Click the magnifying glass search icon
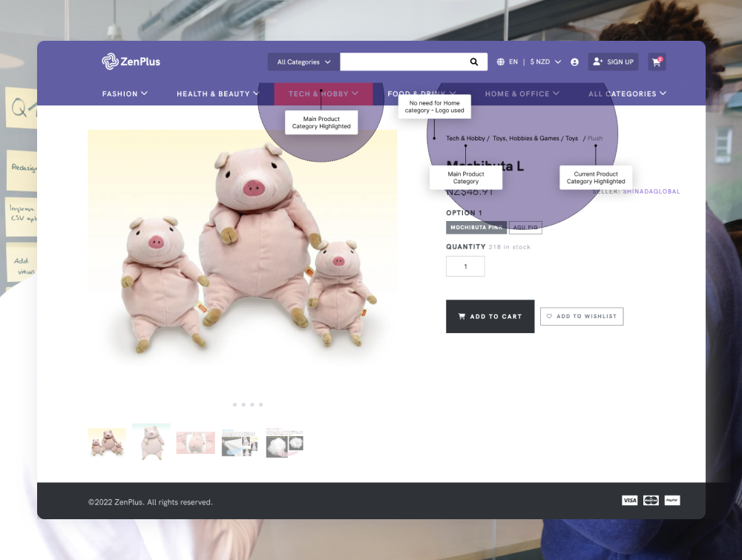This screenshot has width=742, height=560. click(x=474, y=62)
